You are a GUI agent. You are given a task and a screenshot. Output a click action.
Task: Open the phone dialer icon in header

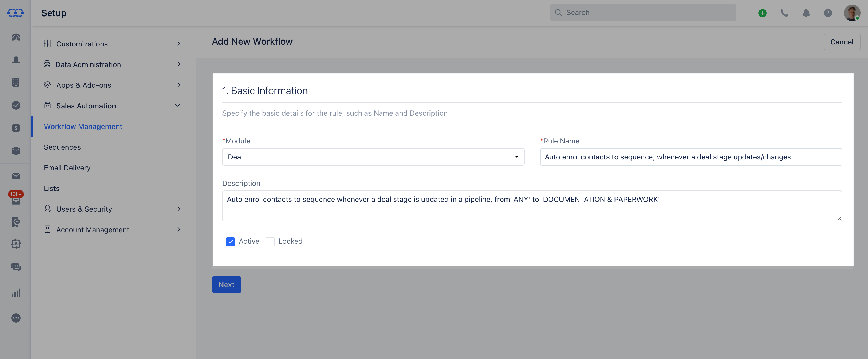click(x=785, y=13)
